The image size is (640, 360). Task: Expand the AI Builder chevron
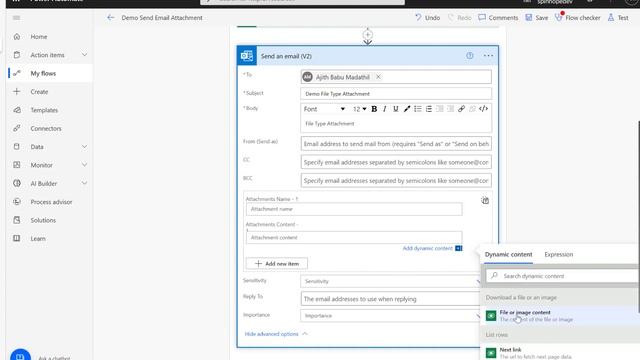coord(84,183)
